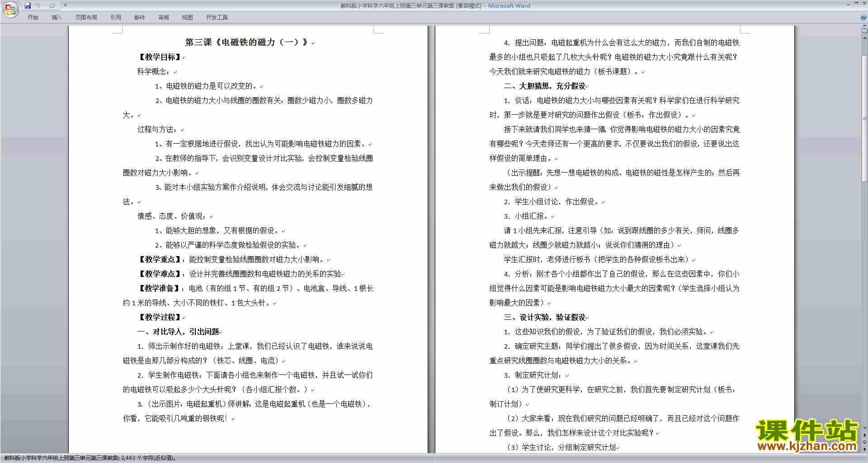Viewport: 868px width, 463px height.
Task: Click the text 科学概念：
Action: 155,72
